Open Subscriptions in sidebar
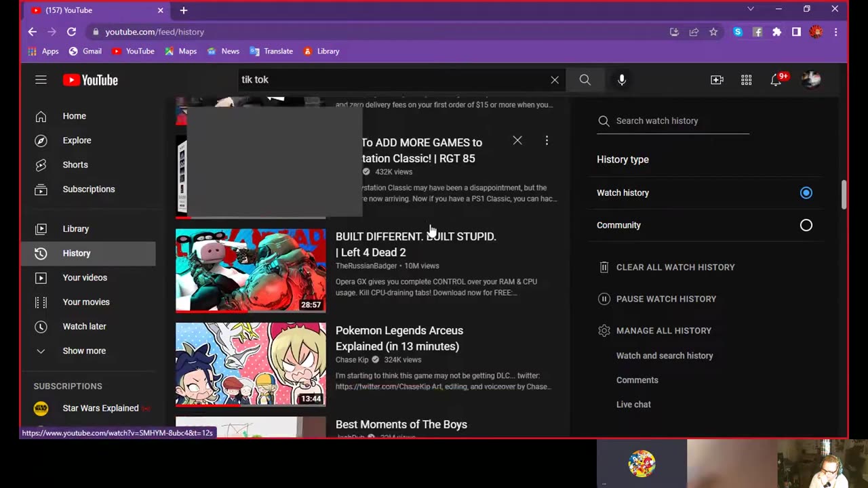Image resolution: width=868 pixels, height=488 pixels. tap(88, 189)
